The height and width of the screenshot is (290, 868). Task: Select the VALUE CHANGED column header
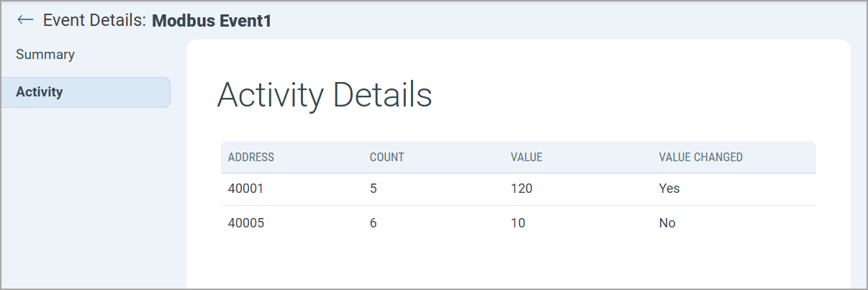(x=700, y=157)
